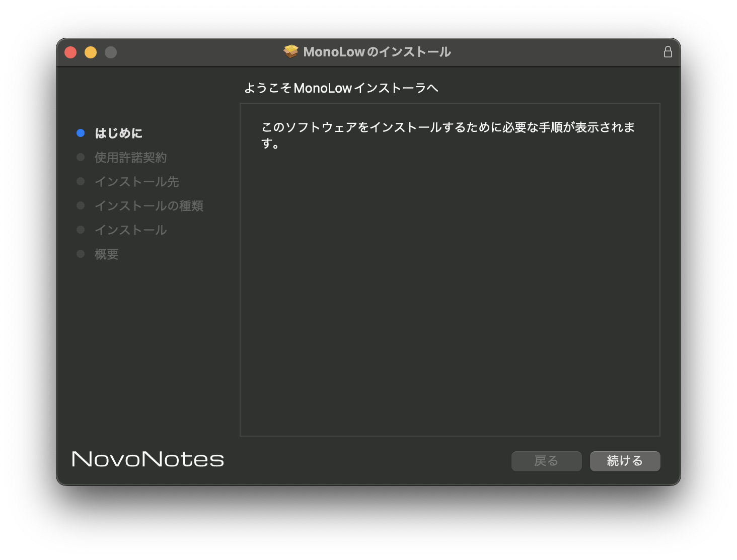
Task: Click the yellow minimize window control
Action: [91, 51]
